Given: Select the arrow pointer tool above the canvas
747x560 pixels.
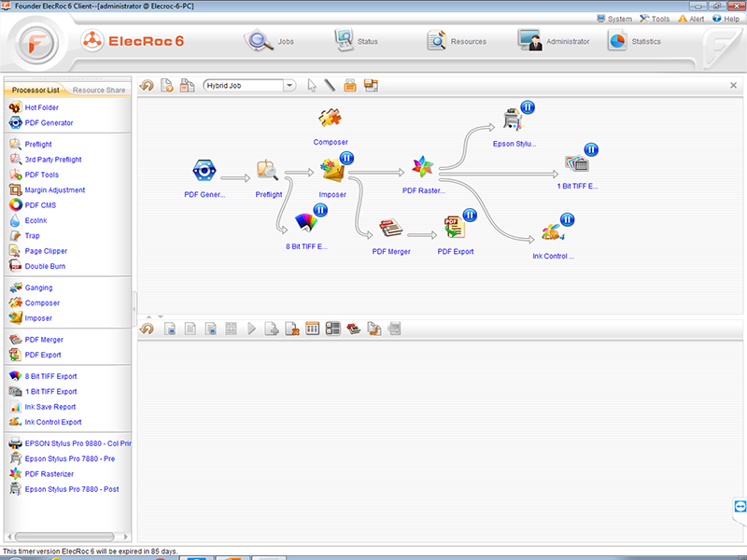Looking at the screenshot, I should click(311, 85).
